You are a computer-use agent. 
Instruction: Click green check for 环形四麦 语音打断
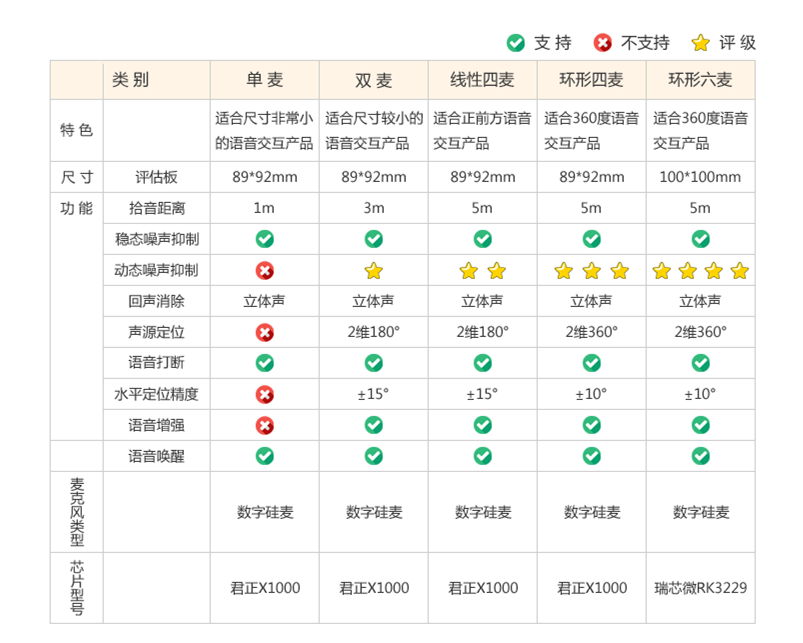click(x=591, y=363)
